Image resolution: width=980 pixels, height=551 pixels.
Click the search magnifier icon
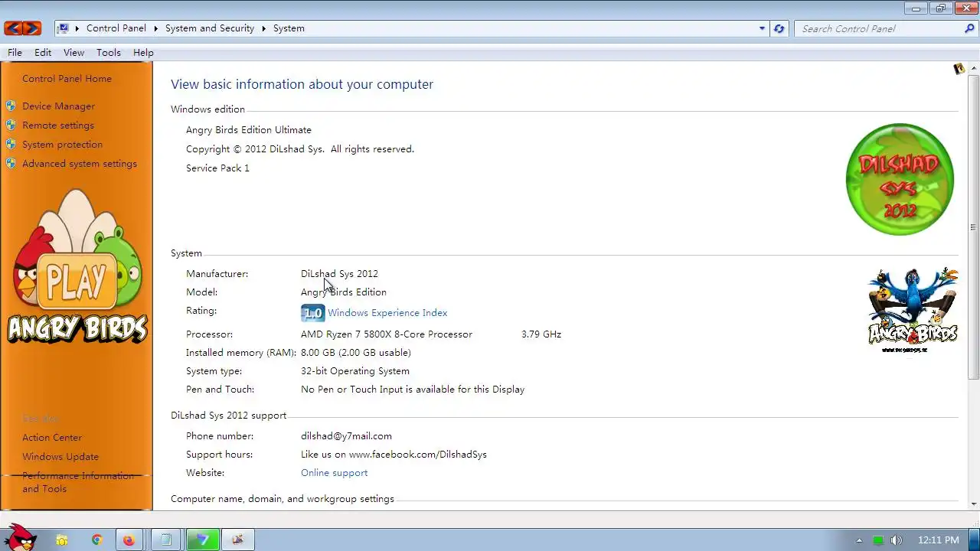[x=969, y=28]
